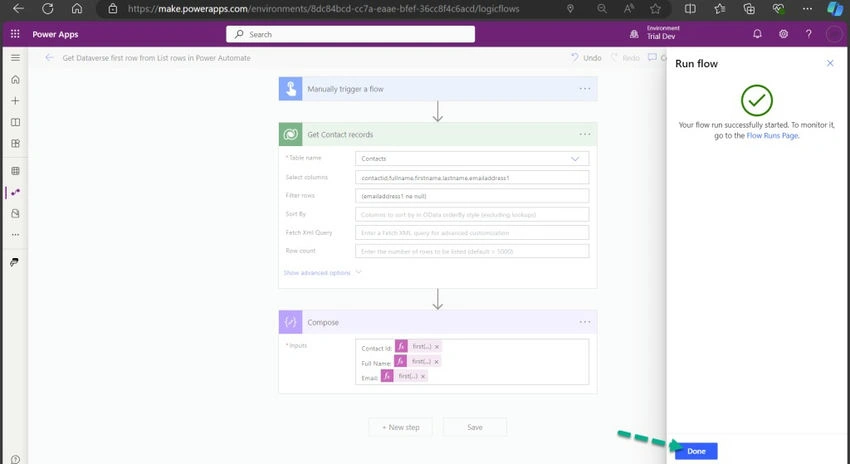The width and height of the screenshot is (850, 464).
Task: Click the zoom magnifier icon in address bar
Action: pos(602,9)
